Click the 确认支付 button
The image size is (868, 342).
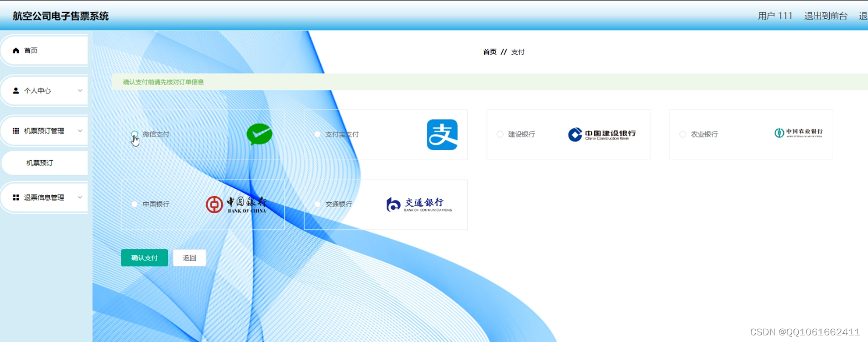click(x=144, y=258)
